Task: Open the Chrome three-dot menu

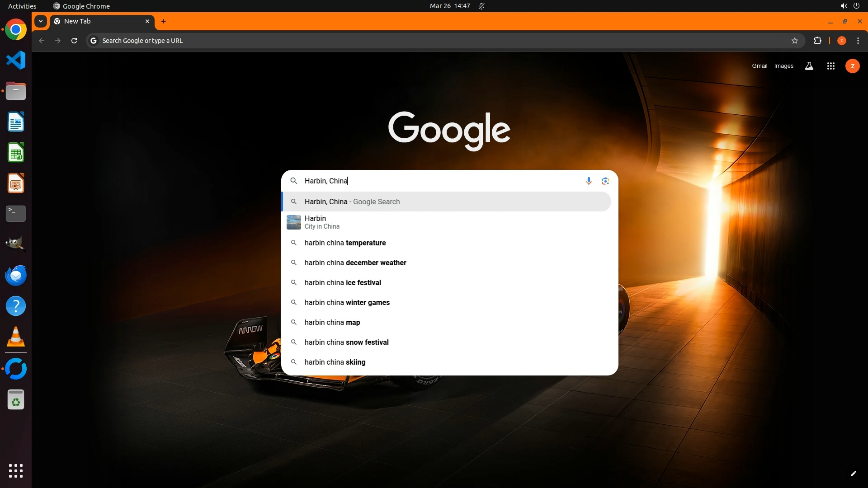Action: 858,41
